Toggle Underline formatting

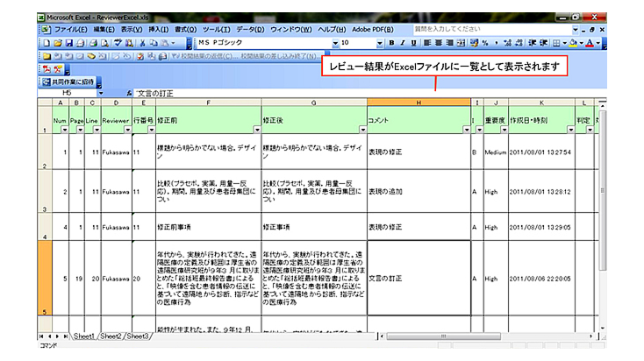pos(412,42)
